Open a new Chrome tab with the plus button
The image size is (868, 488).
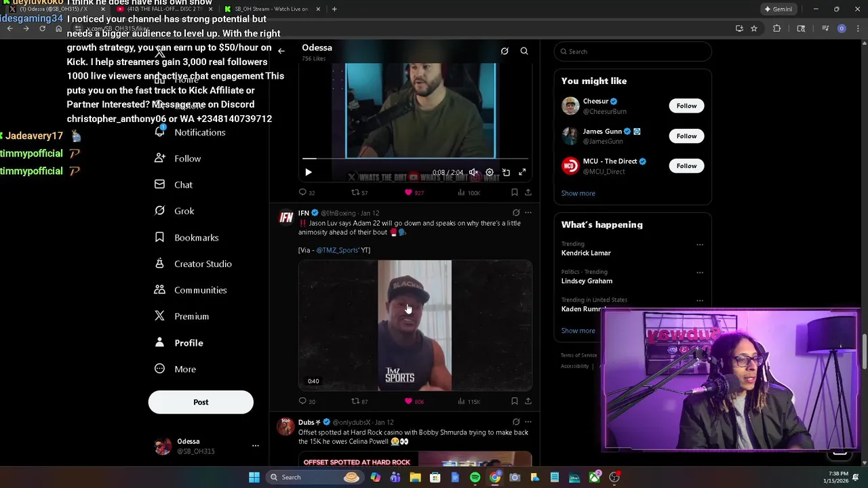[x=334, y=9]
